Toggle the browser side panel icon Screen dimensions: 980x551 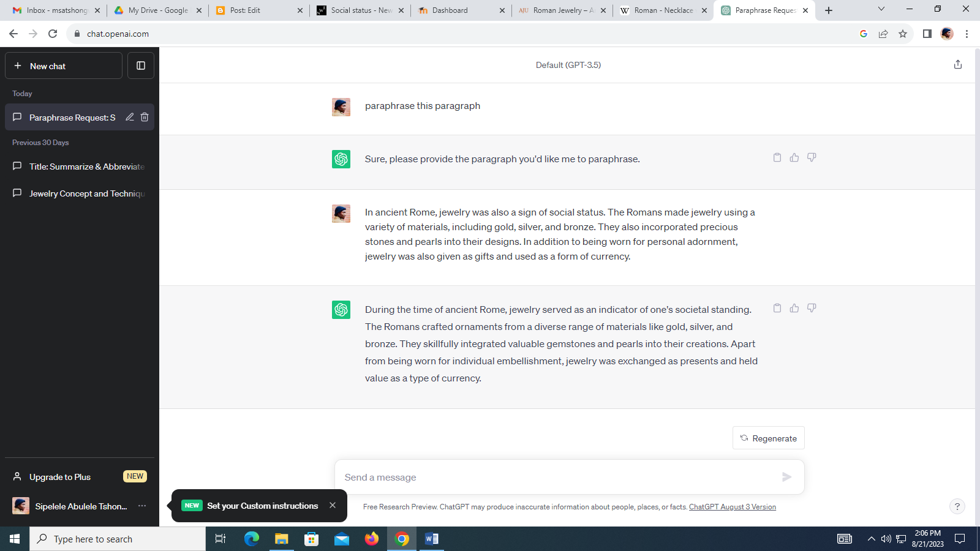tap(927, 34)
